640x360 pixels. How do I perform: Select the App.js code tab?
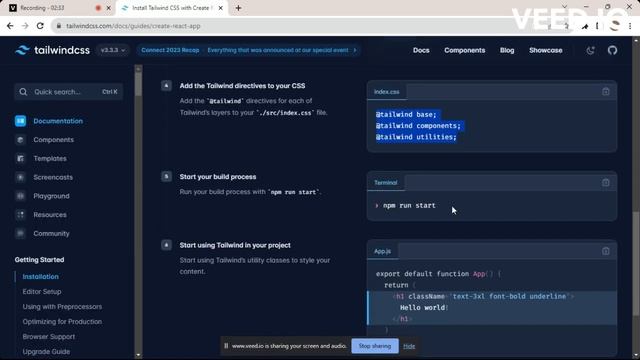pos(382,251)
